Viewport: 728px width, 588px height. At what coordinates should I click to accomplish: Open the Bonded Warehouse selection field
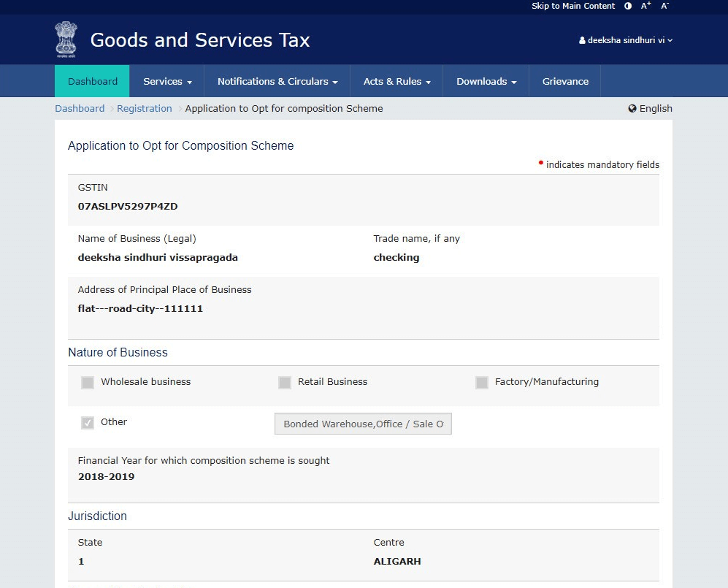(x=363, y=424)
